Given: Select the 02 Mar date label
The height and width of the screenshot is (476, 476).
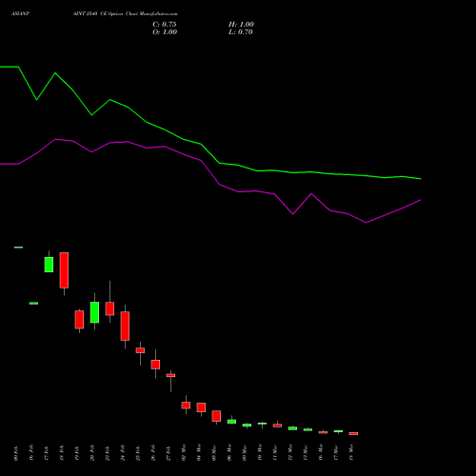Looking at the screenshot, I should coord(184,453).
